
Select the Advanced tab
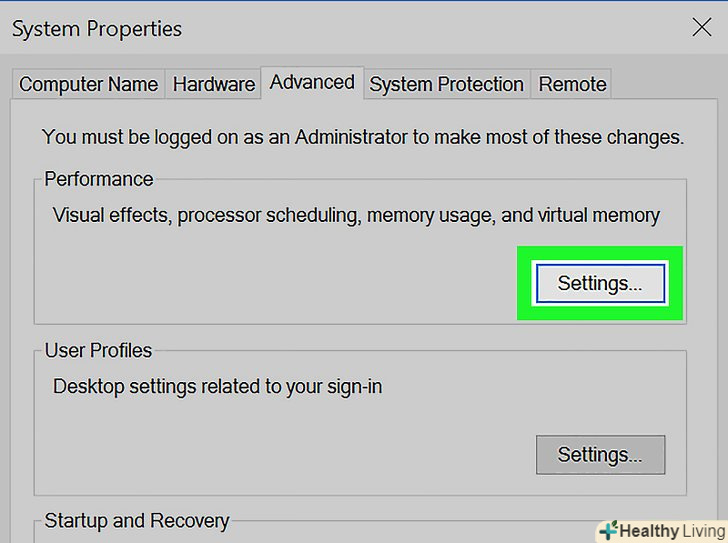tap(312, 82)
